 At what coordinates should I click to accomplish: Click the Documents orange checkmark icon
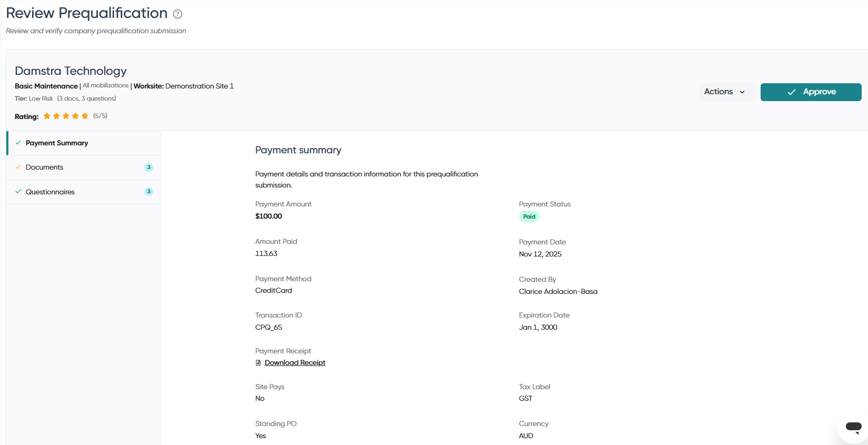click(18, 167)
